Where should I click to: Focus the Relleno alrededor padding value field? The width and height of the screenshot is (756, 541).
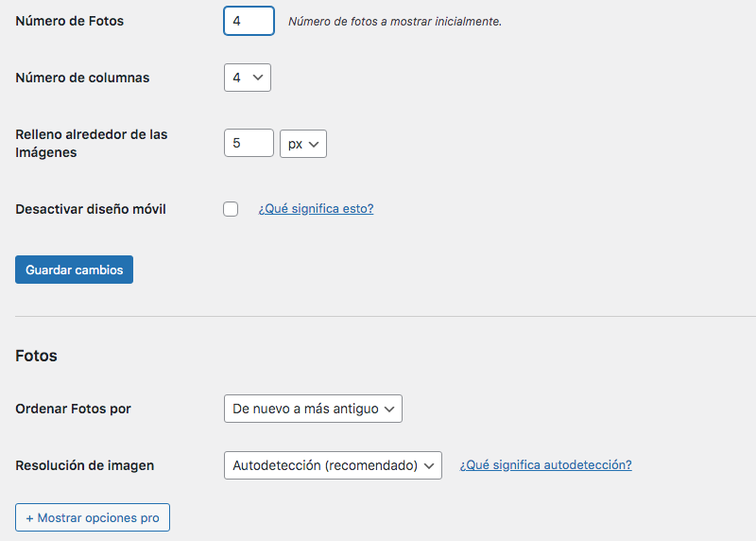249,143
